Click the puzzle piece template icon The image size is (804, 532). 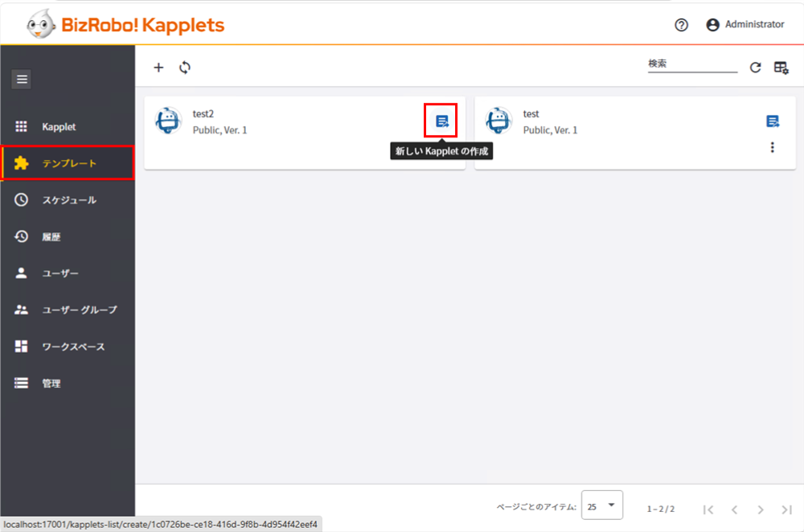[21, 163]
